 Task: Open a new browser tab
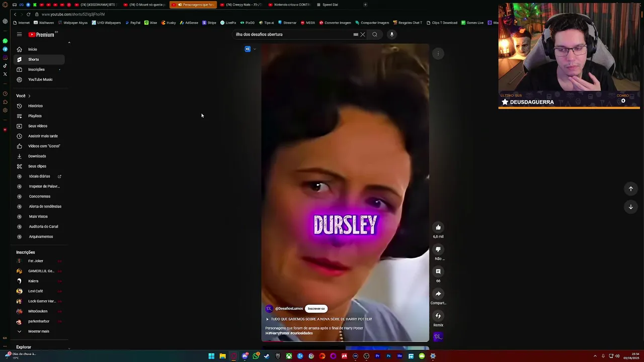click(365, 5)
